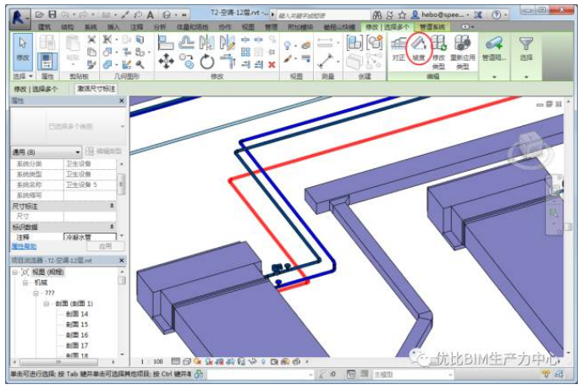Click the Piping Systems (管道系统) tool icon
The width and height of the screenshot is (588, 390).
(494, 44)
